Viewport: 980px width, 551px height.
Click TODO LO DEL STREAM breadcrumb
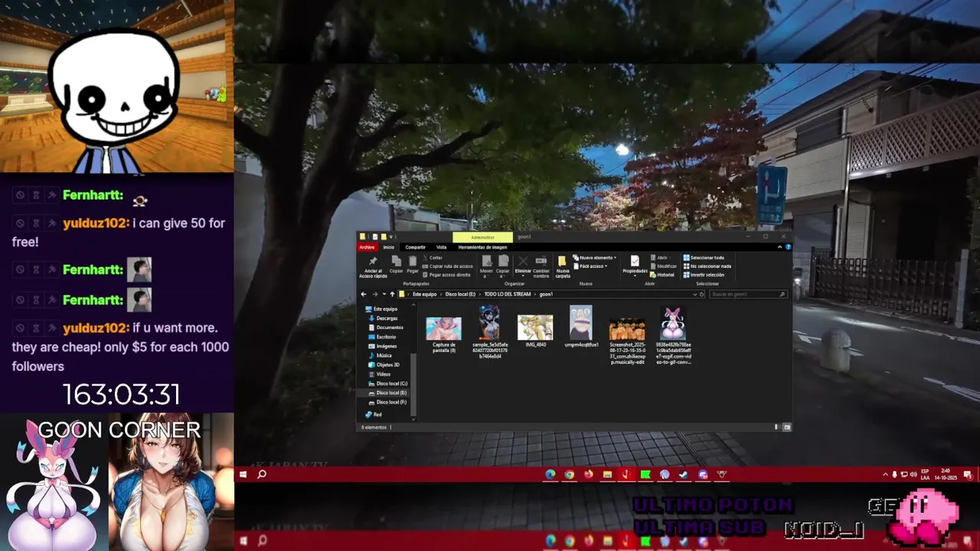tap(508, 295)
